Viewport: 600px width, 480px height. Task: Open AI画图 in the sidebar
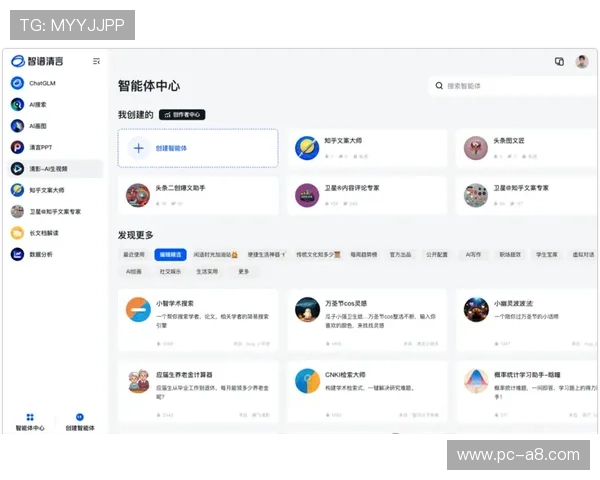click(55, 126)
